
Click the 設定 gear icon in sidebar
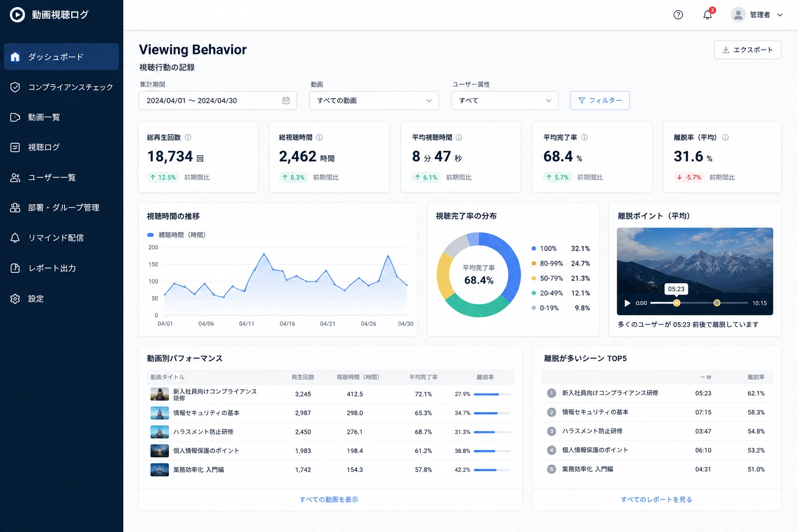15,299
